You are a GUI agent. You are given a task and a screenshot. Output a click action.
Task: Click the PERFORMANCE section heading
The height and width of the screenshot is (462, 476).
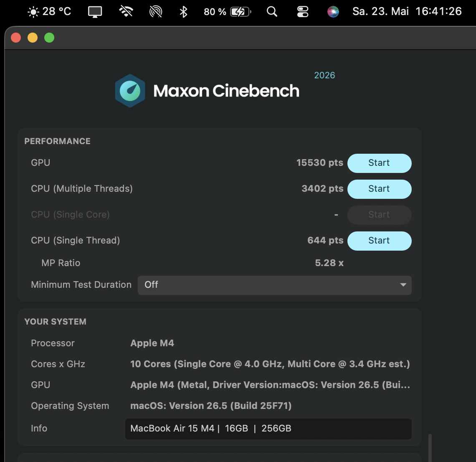(x=57, y=141)
